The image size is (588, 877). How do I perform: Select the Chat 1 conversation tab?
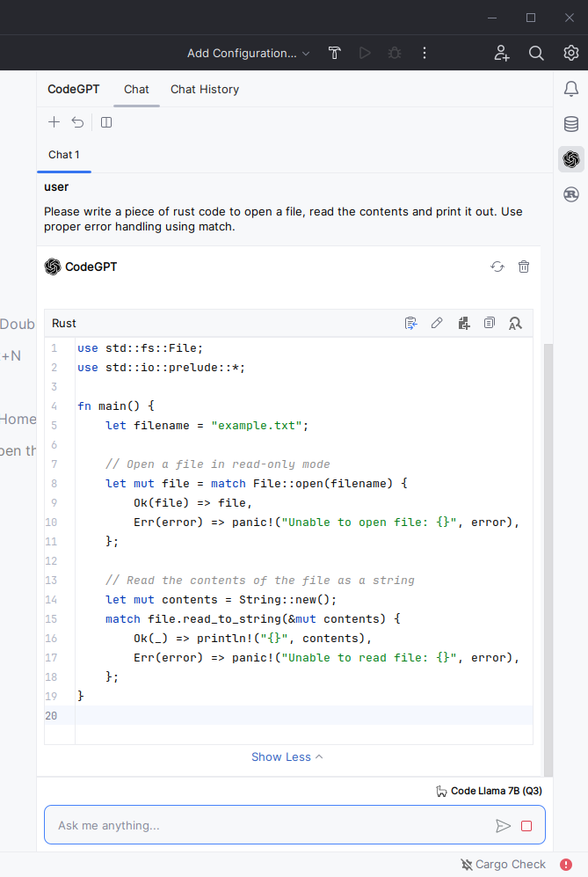pos(63,155)
